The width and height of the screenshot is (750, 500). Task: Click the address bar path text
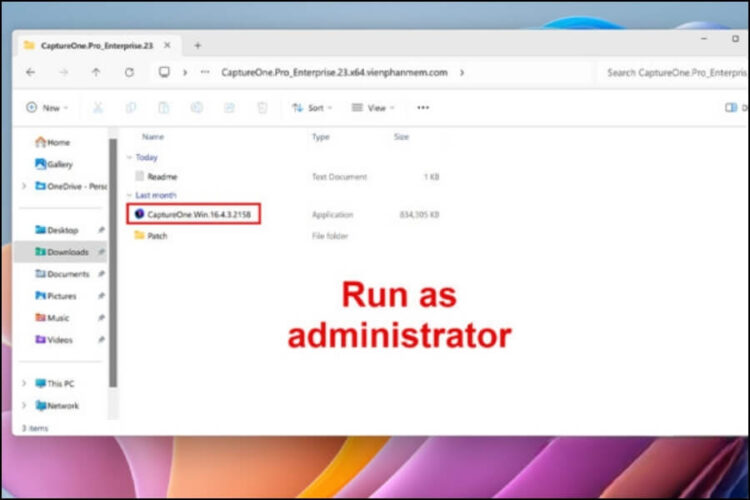click(334, 73)
